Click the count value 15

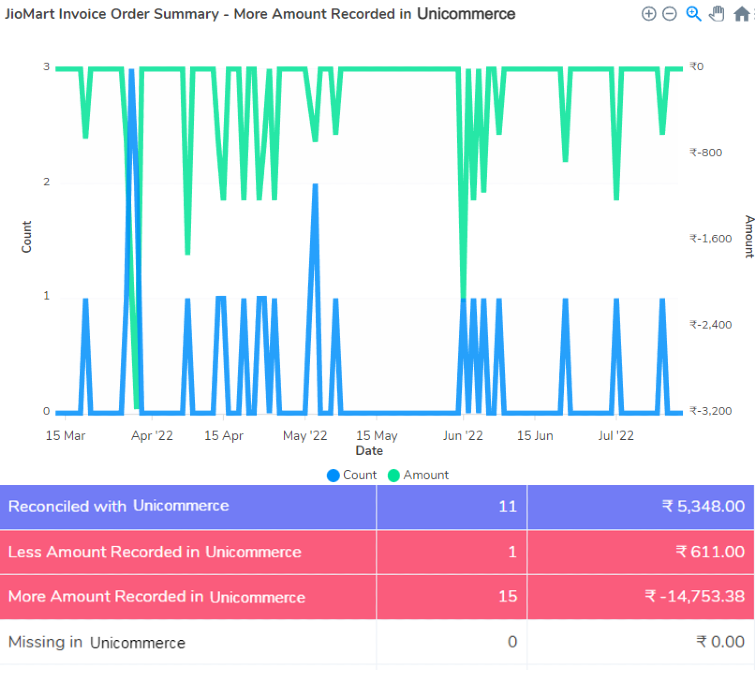click(x=508, y=597)
